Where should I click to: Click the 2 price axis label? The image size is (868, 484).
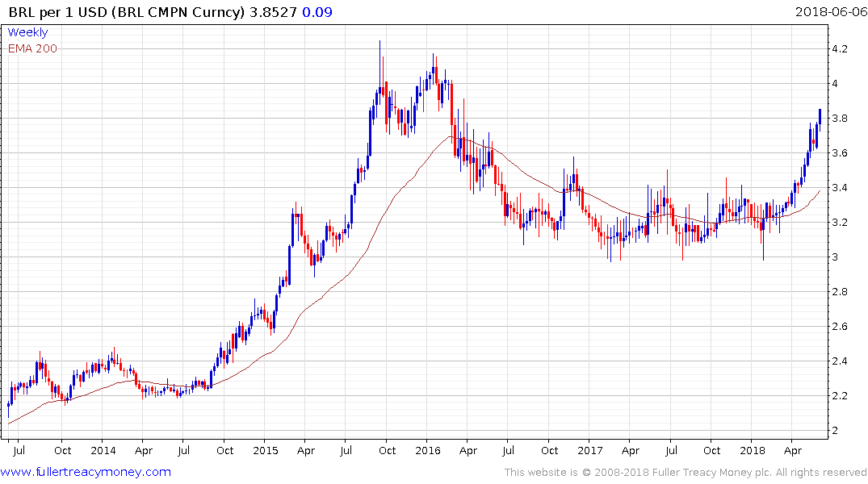(x=835, y=430)
